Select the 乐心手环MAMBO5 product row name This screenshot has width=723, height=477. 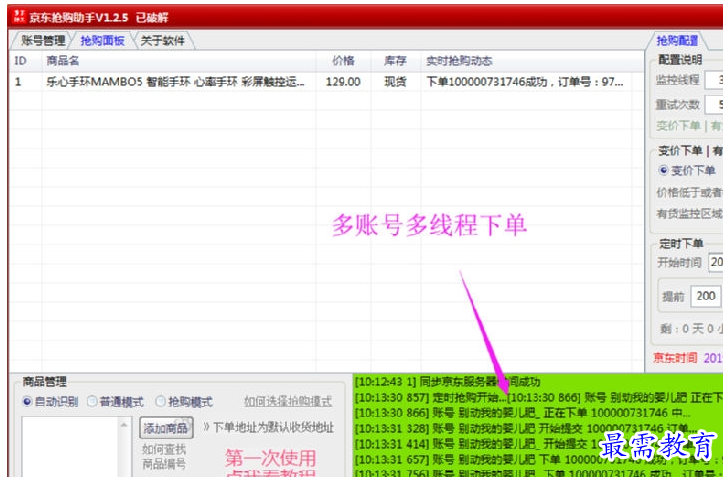pos(175,82)
